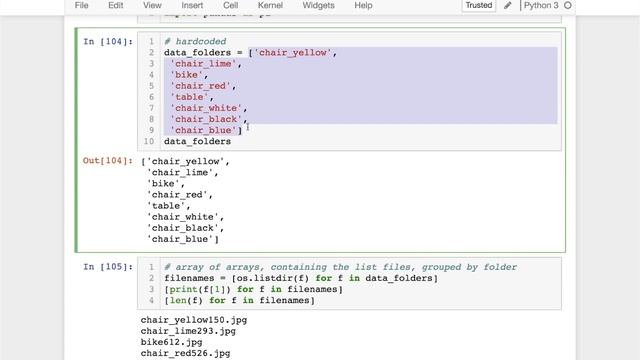Click 'chair_lime' in the code cell
The height and width of the screenshot is (360, 640).
pyautogui.click(x=203, y=64)
